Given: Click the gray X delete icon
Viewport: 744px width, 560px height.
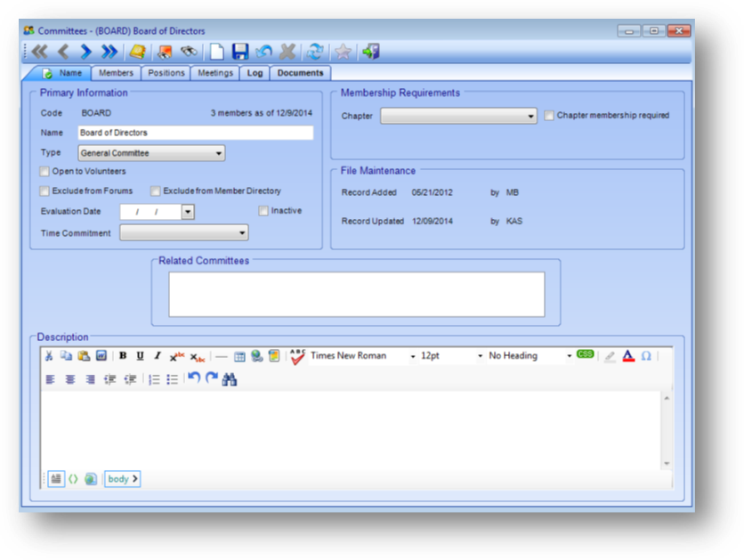Looking at the screenshot, I should click(x=287, y=52).
